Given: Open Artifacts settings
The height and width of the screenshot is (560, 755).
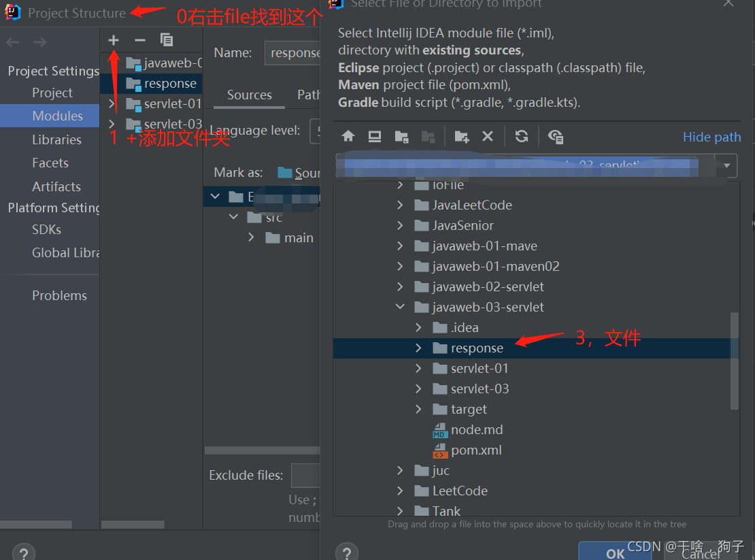Looking at the screenshot, I should click(56, 186).
